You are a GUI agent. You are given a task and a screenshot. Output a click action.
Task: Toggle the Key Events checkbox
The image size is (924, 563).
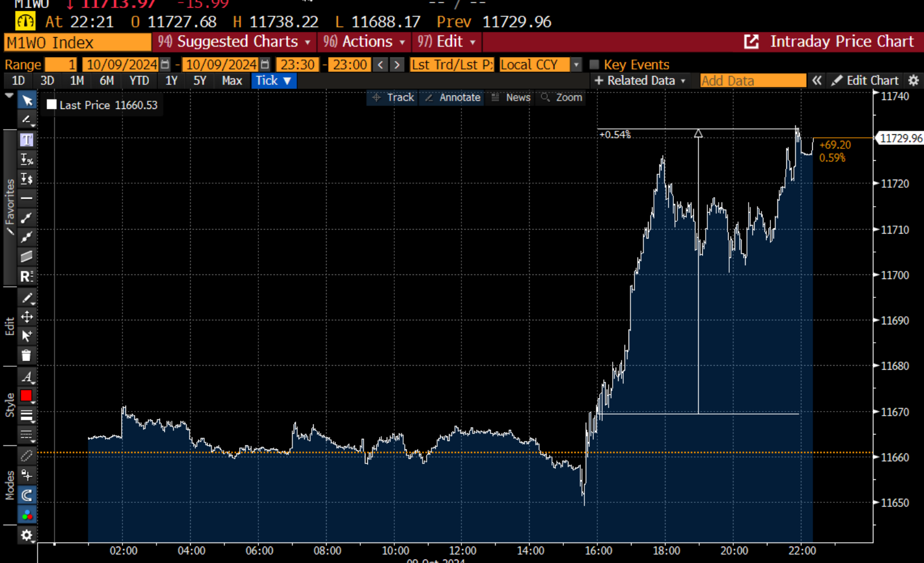pos(594,64)
